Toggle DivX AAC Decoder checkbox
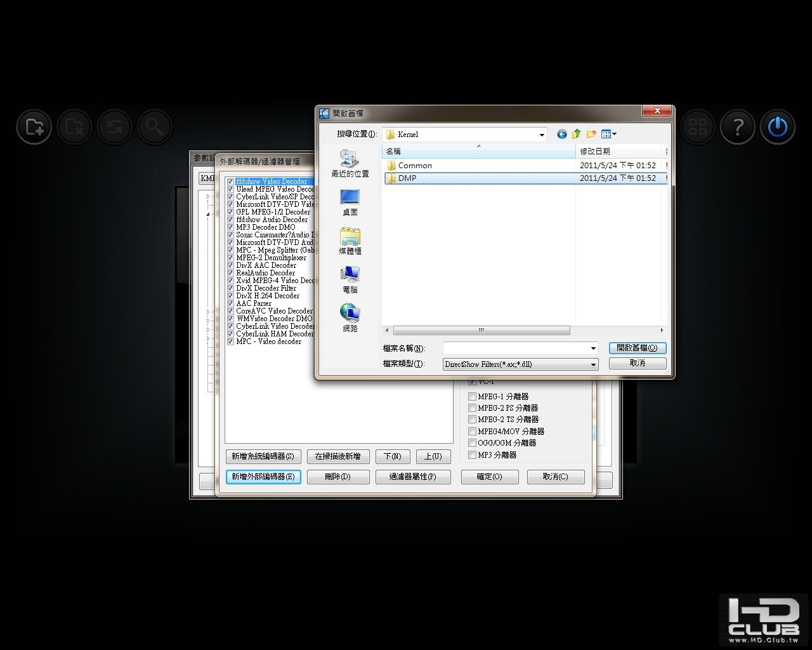812x650 pixels. (x=231, y=265)
